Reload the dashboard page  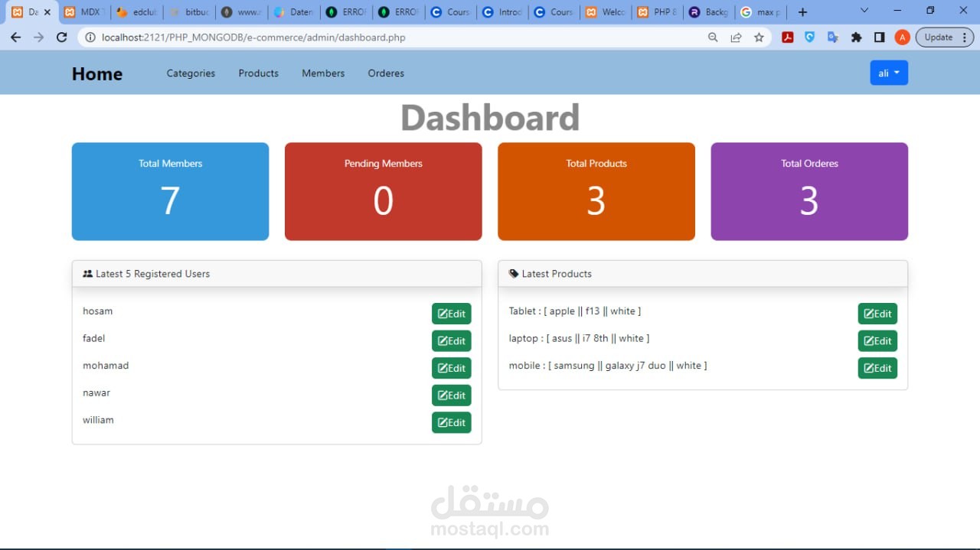(x=62, y=37)
